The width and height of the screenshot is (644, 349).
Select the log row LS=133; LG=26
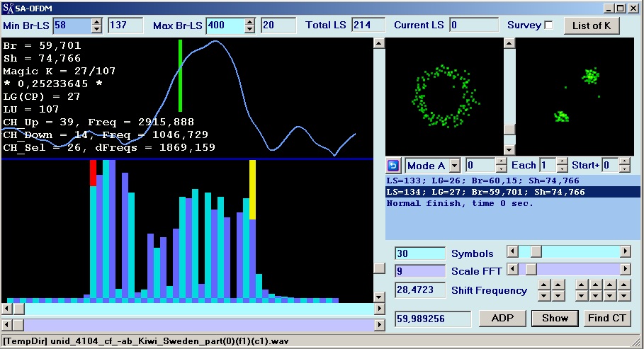(512, 181)
